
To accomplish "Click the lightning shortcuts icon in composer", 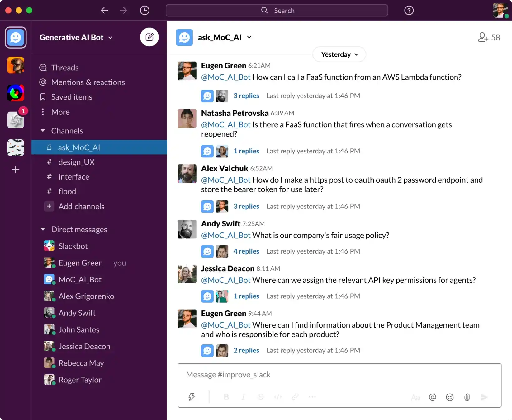I will pos(192,397).
